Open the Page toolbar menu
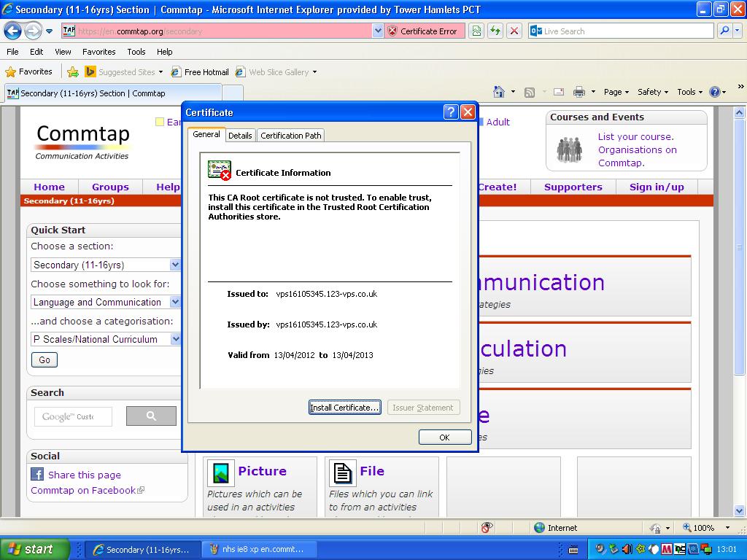The width and height of the screenshot is (747, 560). click(x=616, y=92)
